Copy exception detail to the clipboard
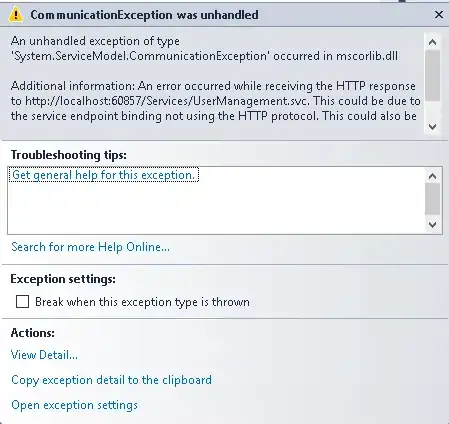Viewport: 449px width, 424px height. pos(111,380)
